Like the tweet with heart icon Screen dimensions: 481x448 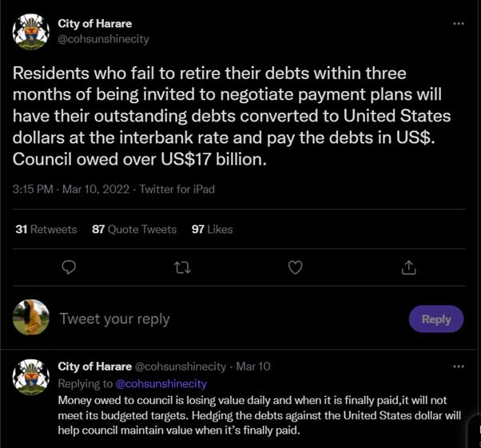(296, 268)
